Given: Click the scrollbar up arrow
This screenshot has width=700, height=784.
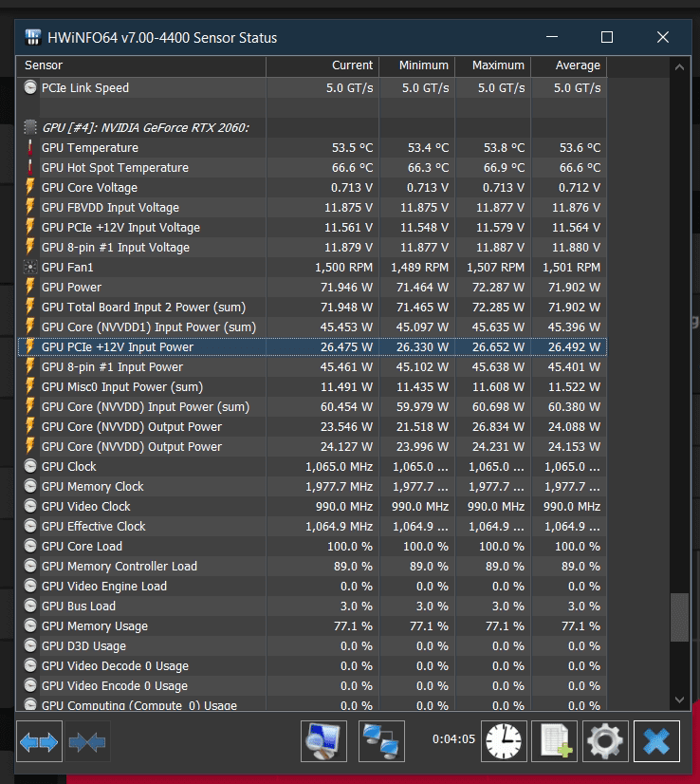Looking at the screenshot, I should pos(679,67).
